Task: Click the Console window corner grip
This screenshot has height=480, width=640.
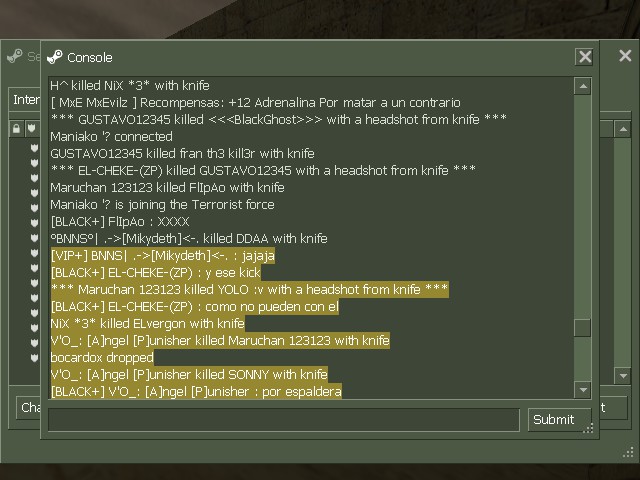Action: point(588,428)
